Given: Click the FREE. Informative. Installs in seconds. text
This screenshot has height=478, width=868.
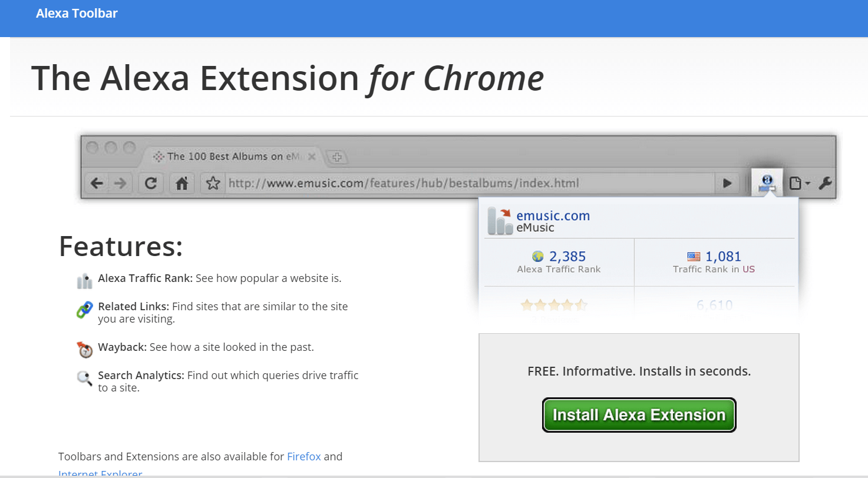Looking at the screenshot, I should pyautogui.click(x=639, y=371).
